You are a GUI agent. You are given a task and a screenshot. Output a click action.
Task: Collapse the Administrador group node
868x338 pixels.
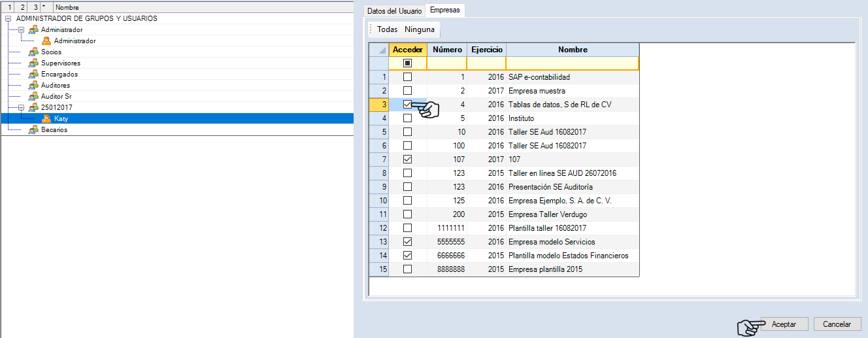[x=21, y=29]
